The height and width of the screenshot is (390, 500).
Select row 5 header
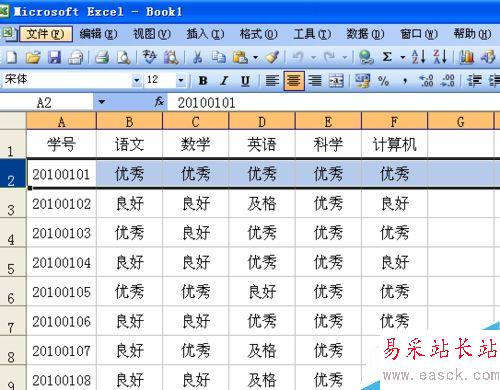(13, 262)
